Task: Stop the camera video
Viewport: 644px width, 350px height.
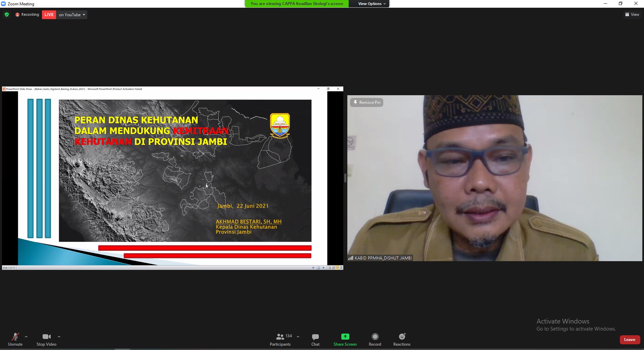Action: coord(46,339)
